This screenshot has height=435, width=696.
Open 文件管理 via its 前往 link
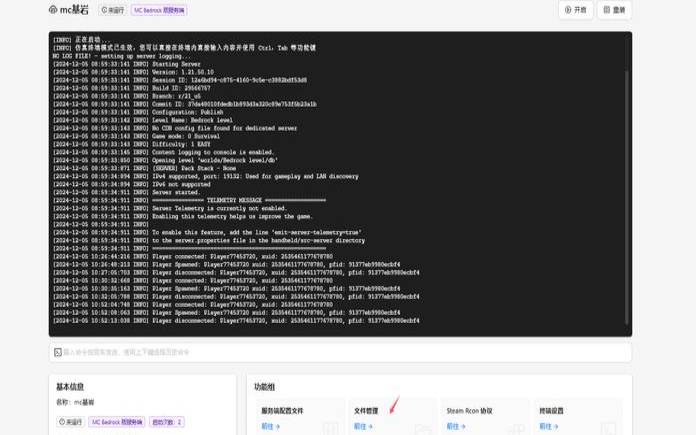coord(363,427)
